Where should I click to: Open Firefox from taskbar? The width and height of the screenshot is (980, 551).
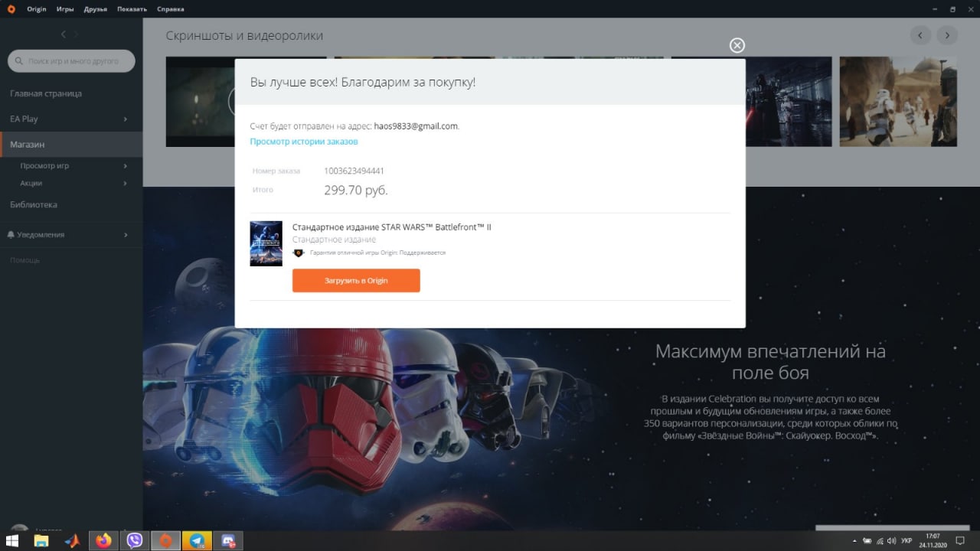point(103,540)
